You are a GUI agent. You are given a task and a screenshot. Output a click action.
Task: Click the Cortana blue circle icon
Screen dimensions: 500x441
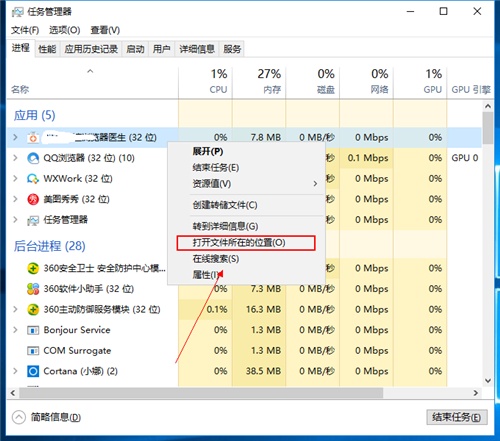(33, 371)
